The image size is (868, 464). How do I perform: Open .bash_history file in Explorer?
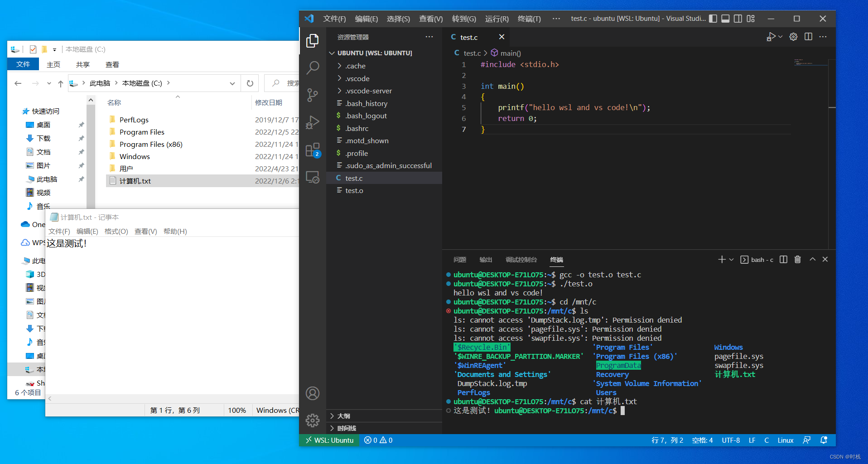384,103
